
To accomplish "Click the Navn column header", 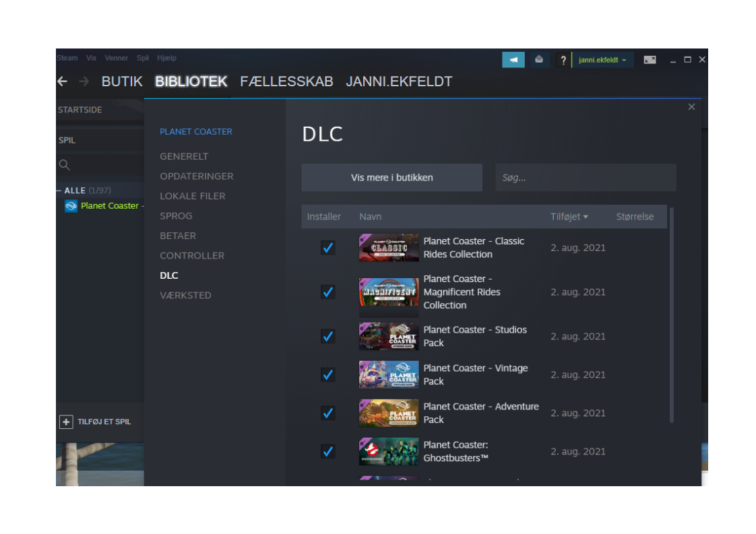I will click(x=371, y=217).
